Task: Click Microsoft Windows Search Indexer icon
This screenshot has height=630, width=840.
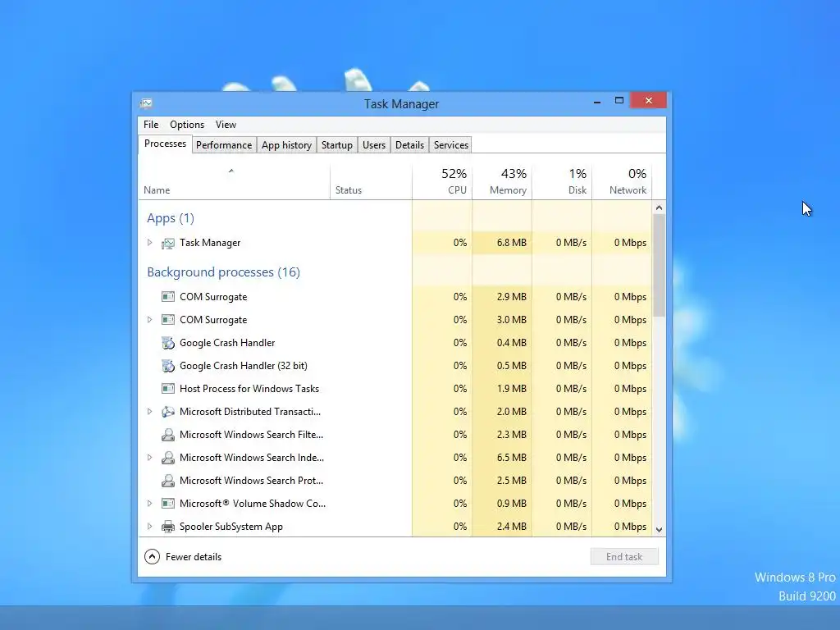Action: tap(167, 458)
